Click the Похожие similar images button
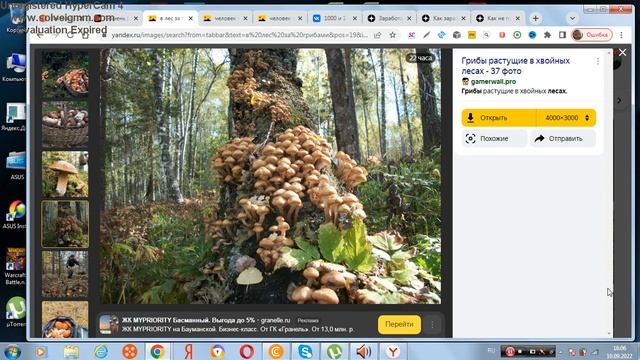Viewport: 640px width, 360px height. (x=494, y=139)
